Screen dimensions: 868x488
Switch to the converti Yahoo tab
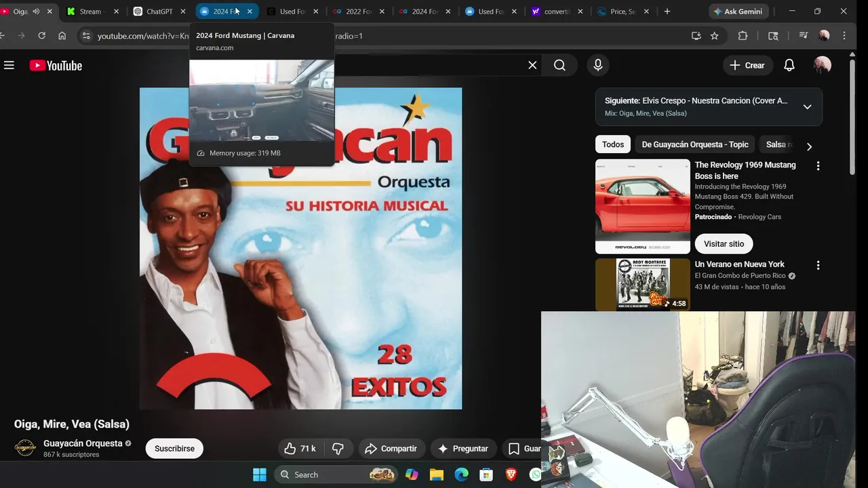coord(556,12)
